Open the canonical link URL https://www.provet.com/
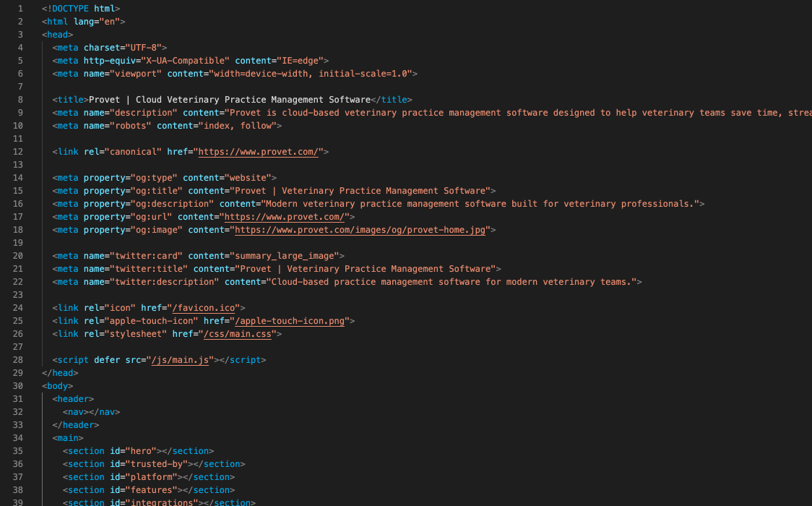This screenshot has height=506, width=812. 258,152
